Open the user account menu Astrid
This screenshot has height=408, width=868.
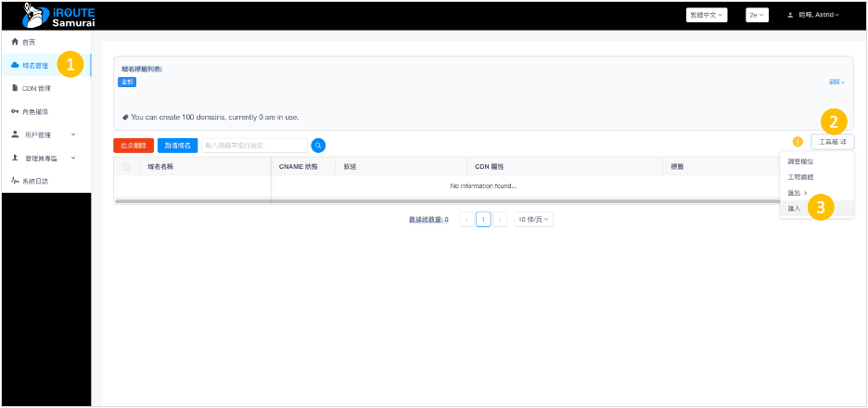click(x=812, y=15)
